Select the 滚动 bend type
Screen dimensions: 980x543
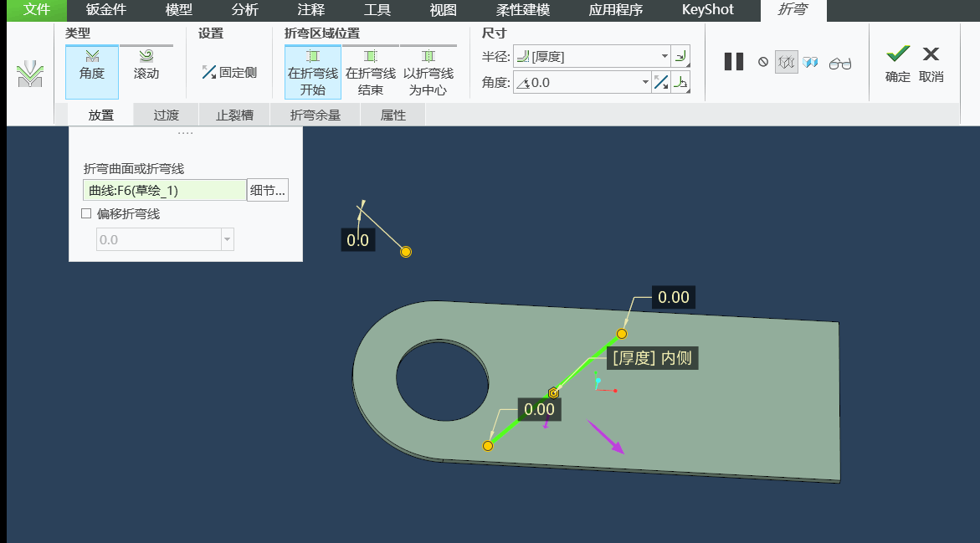pos(146,64)
